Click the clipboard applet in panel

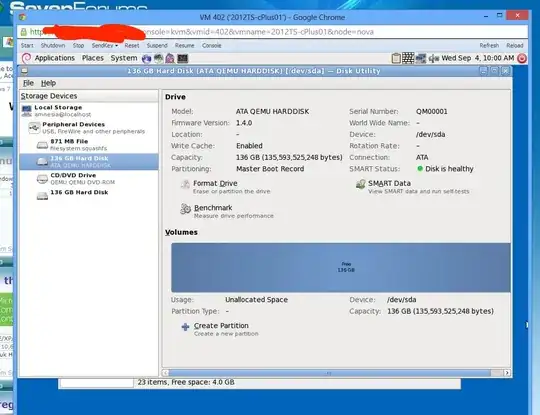click(x=396, y=58)
